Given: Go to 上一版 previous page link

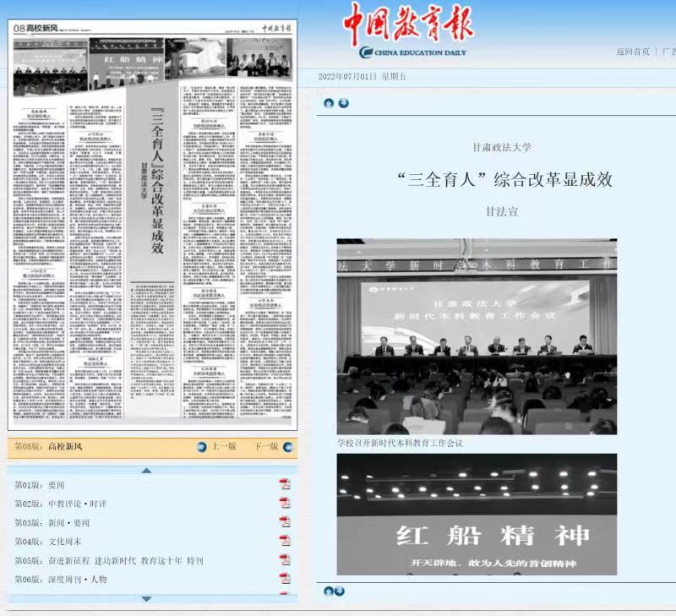Looking at the screenshot, I should (x=224, y=447).
